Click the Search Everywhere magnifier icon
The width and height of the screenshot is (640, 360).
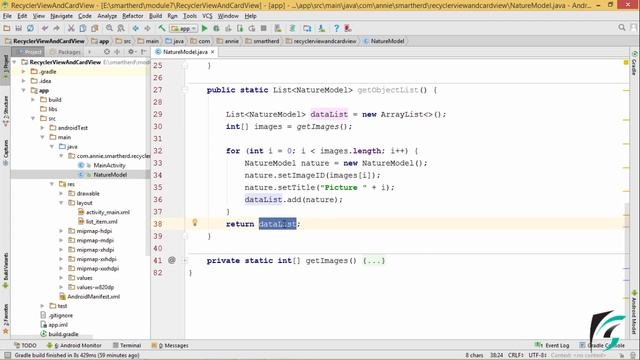pos(622,27)
